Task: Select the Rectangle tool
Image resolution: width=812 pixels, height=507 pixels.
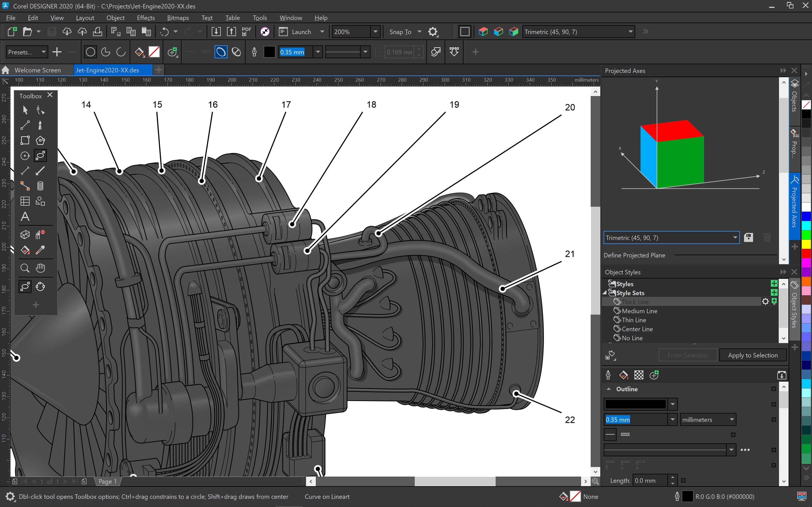Action: point(24,140)
